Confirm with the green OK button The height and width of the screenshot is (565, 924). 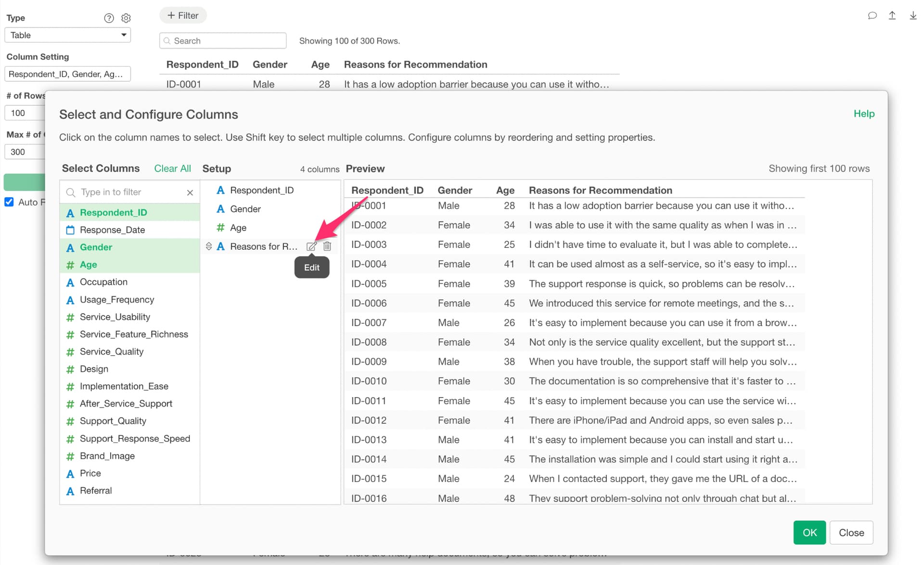(809, 533)
